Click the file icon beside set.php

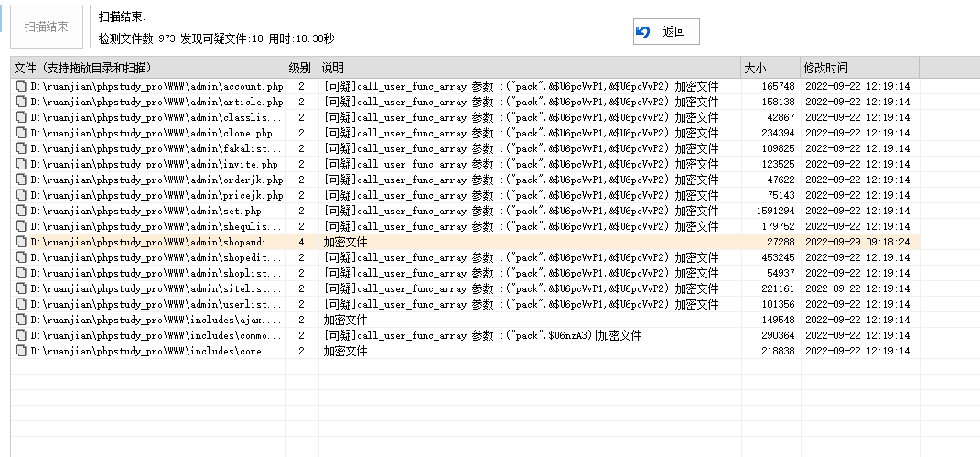coord(21,212)
